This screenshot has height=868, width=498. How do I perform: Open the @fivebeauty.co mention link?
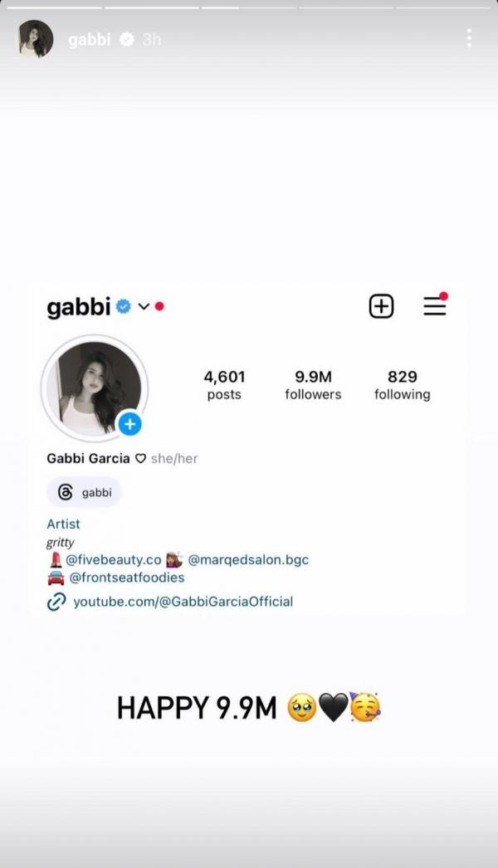coord(114,559)
